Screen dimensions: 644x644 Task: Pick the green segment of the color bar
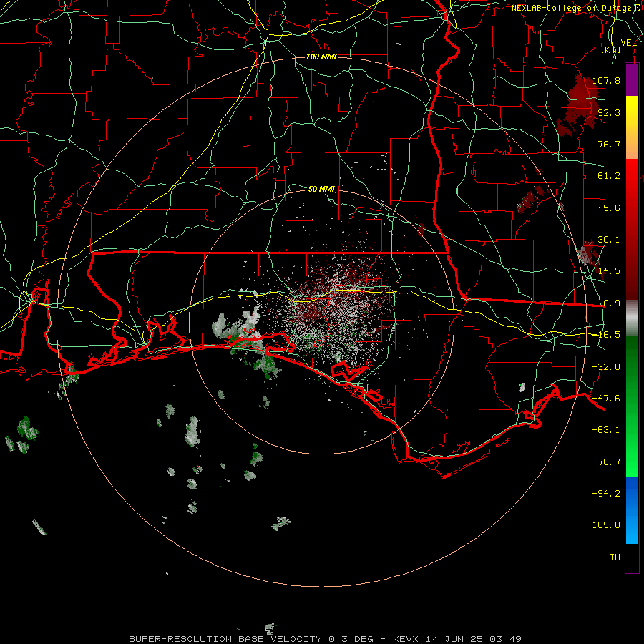[x=632, y=406]
